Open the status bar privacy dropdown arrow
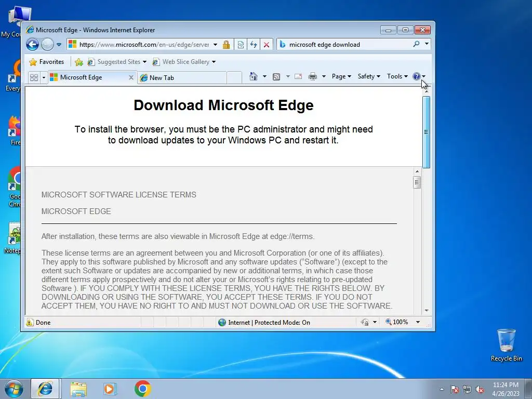Screen dimensions: 532x399 [375, 322]
